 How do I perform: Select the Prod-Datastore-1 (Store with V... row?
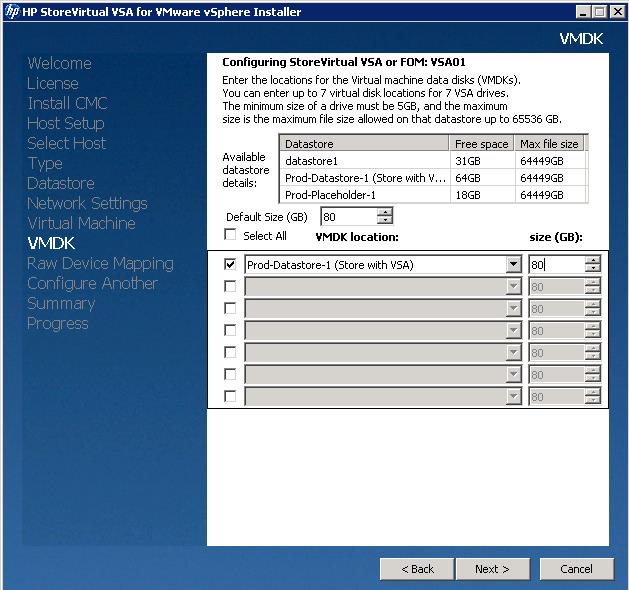click(432, 178)
